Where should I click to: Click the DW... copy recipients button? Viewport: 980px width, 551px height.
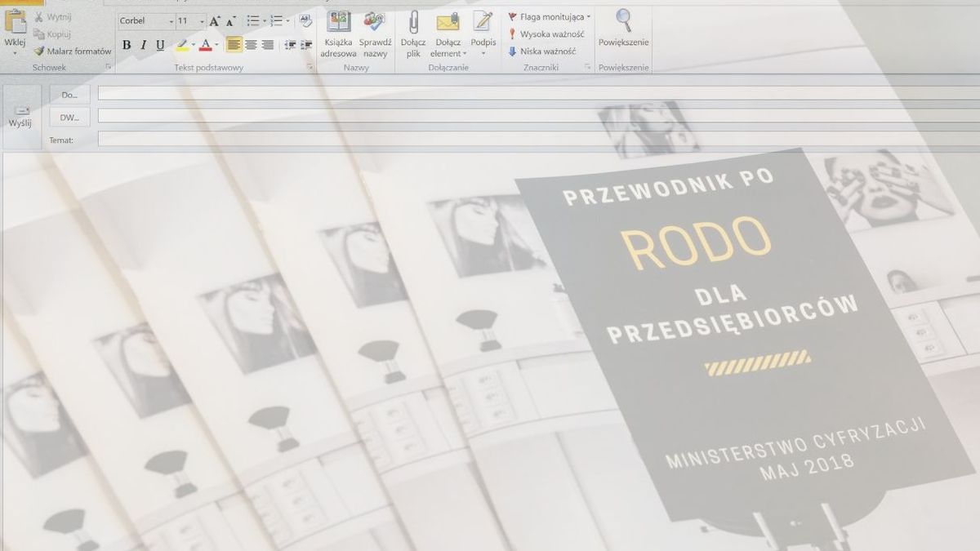point(69,118)
